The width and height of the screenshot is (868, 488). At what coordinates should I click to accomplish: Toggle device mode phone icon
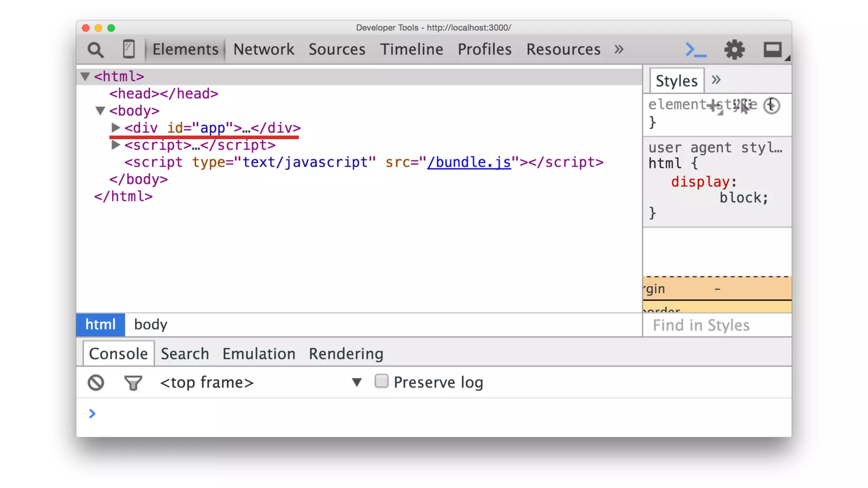[129, 49]
